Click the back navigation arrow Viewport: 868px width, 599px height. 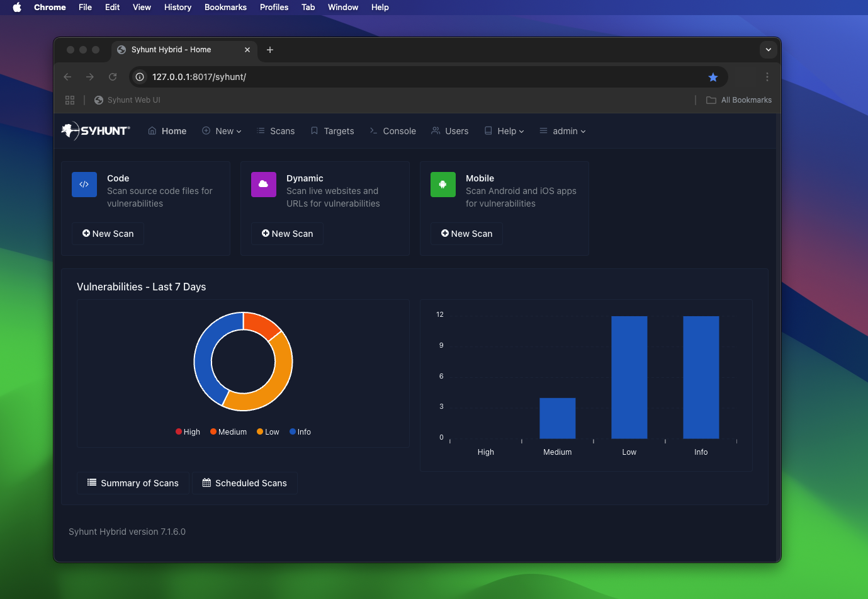click(68, 77)
